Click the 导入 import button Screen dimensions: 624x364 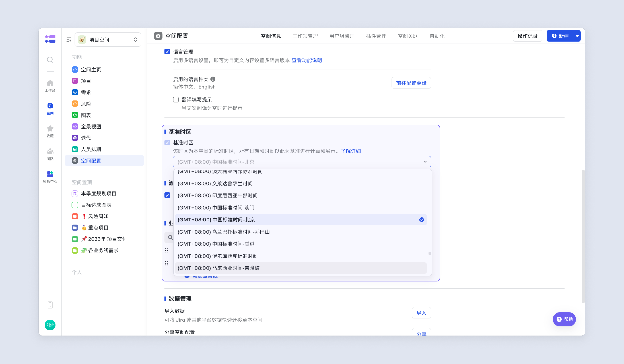[x=421, y=313]
